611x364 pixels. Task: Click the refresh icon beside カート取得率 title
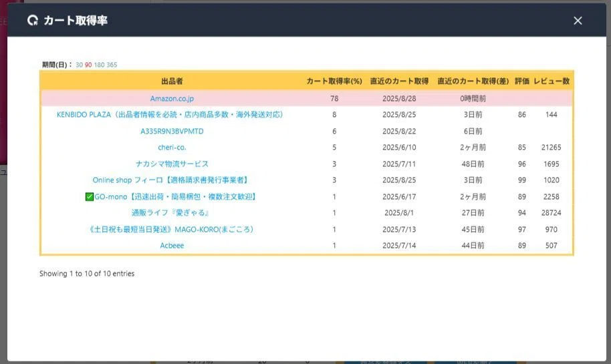coord(33,20)
